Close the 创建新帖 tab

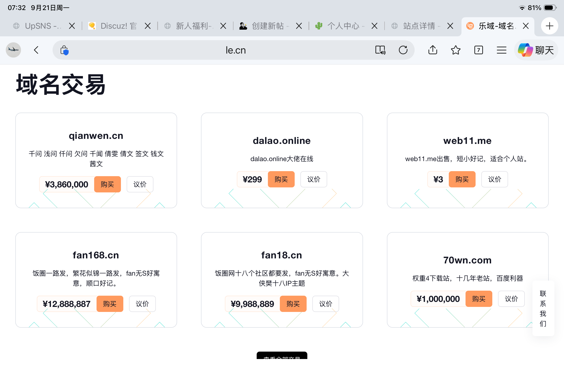299,26
